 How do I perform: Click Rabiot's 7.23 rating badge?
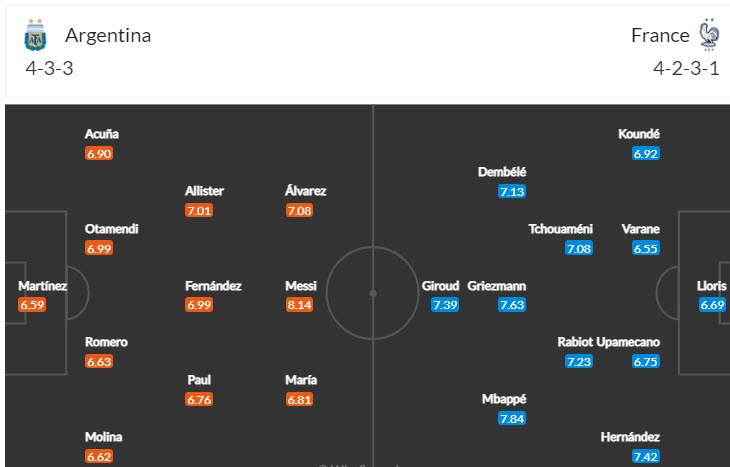point(579,361)
